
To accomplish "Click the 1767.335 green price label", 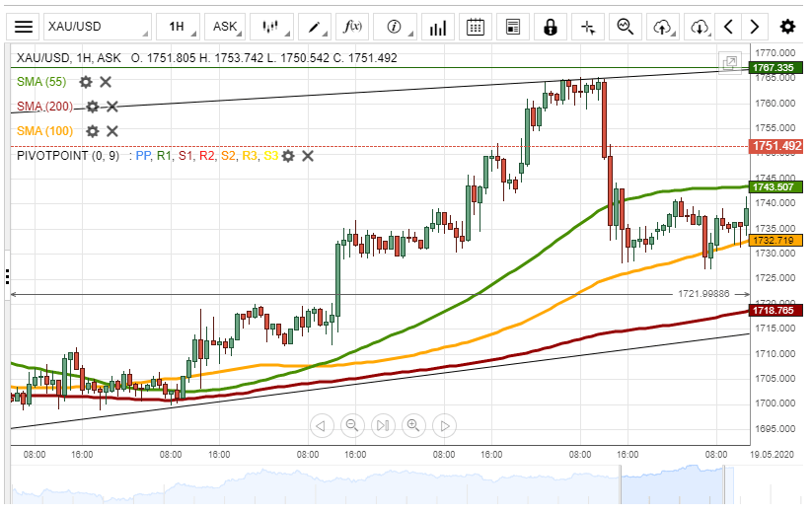I will 775,68.
